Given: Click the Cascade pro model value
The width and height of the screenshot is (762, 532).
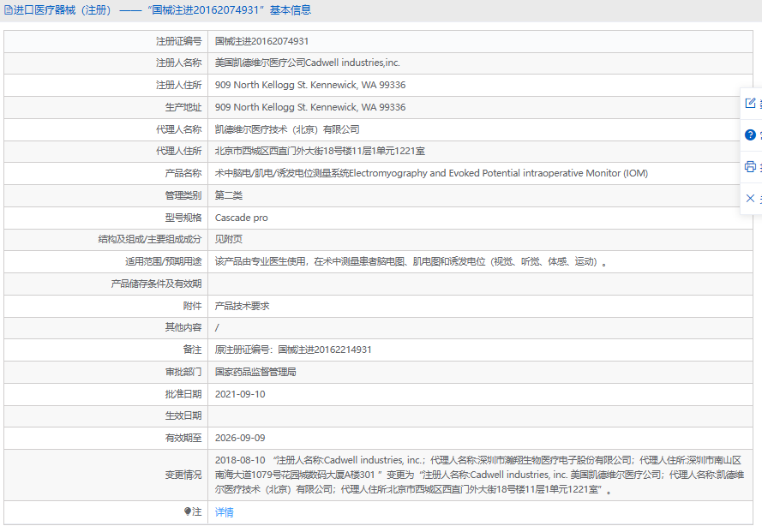Looking at the screenshot, I should [241, 218].
